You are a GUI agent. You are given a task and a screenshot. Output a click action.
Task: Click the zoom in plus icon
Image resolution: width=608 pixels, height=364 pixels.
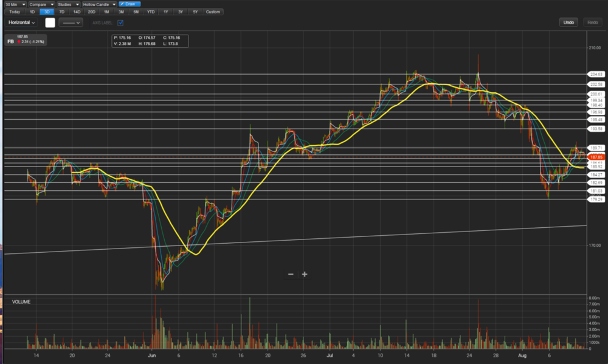(x=305, y=274)
